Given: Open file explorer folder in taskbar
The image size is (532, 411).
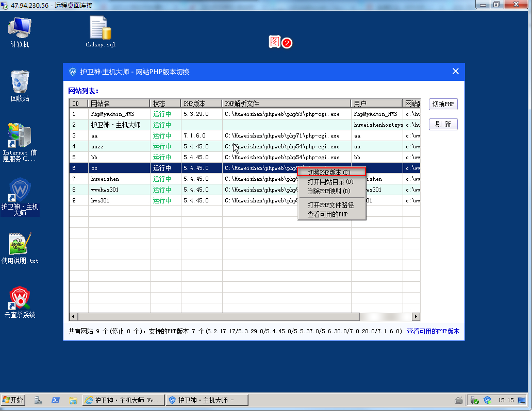Looking at the screenshot, I should pyautogui.click(x=73, y=400).
